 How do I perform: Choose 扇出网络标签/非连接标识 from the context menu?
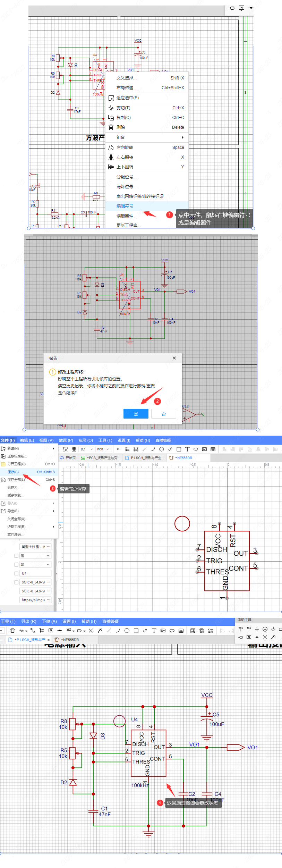(x=147, y=196)
